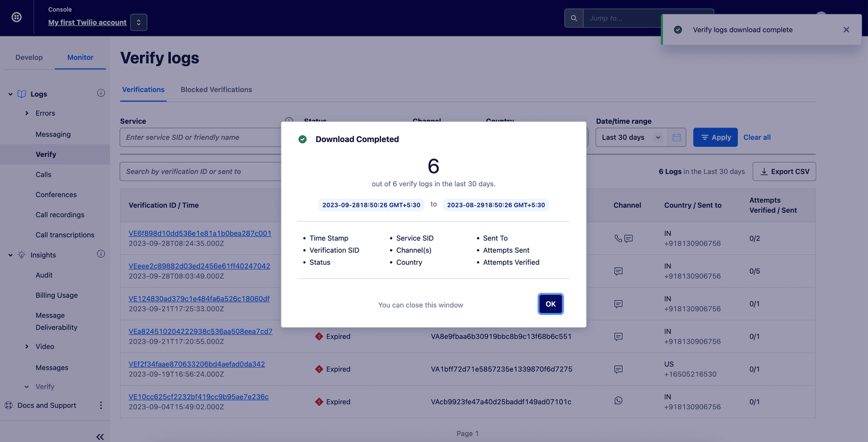The width and height of the screenshot is (868, 442).
Task: Open the Twilio console home icon
Action: tap(17, 17)
